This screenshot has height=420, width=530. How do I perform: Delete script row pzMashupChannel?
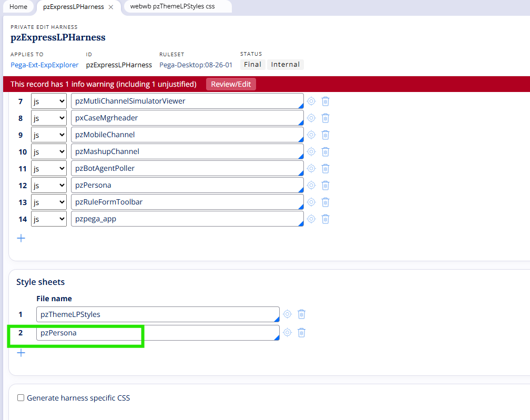tap(325, 152)
